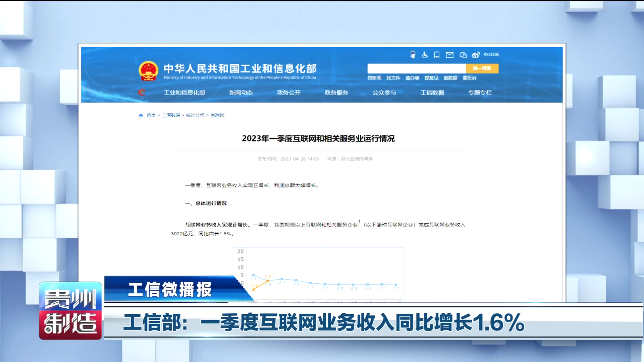
Task: Open the 新闻动态 menu
Action: click(x=241, y=93)
